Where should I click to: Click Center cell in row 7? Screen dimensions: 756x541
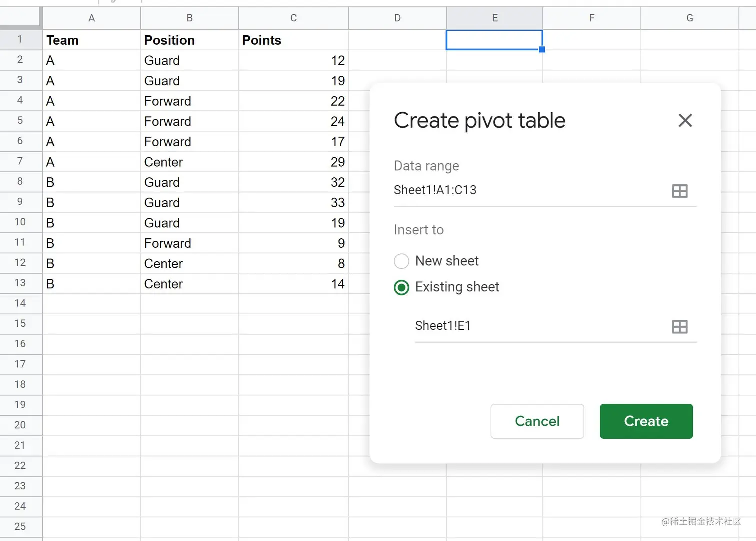tap(189, 162)
